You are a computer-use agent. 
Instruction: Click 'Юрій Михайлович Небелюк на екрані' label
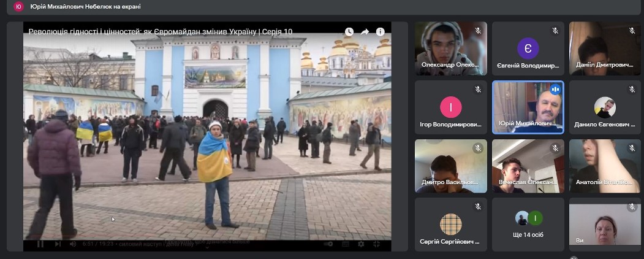click(85, 7)
